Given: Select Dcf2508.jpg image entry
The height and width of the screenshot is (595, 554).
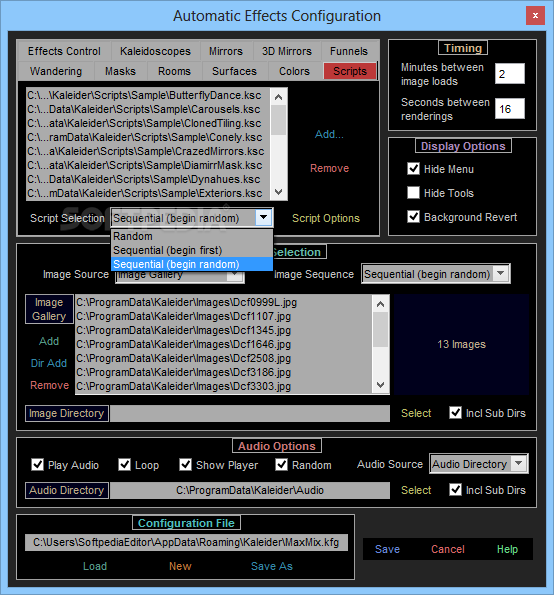Looking at the screenshot, I should click(x=224, y=358).
